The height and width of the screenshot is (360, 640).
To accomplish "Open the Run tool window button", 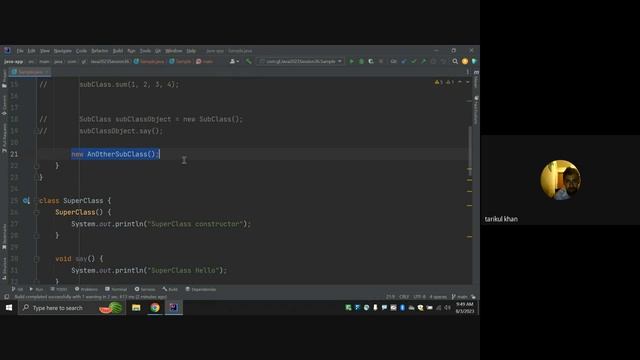I will (36, 289).
